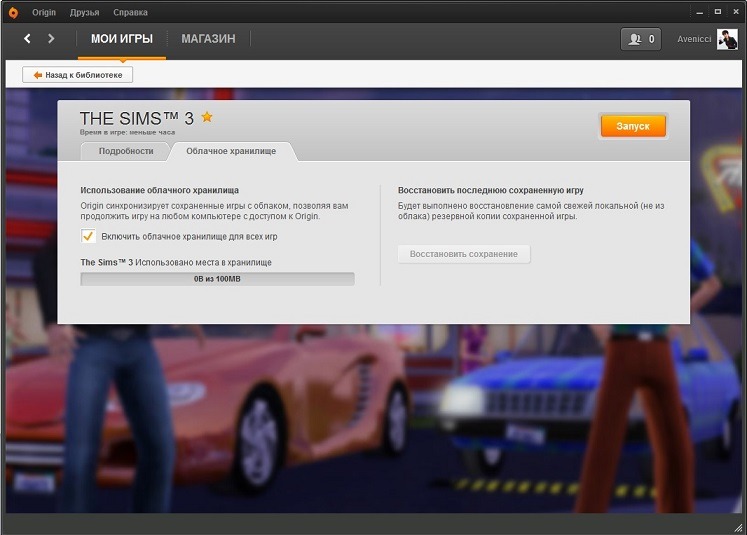Open the friends list counter button

coord(641,39)
